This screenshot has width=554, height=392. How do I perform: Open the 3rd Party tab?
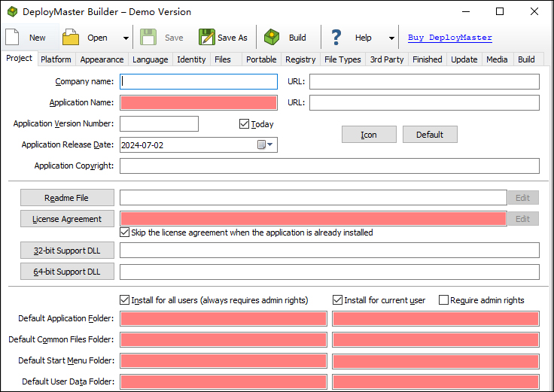pyautogui.click(x=387, y=59)
